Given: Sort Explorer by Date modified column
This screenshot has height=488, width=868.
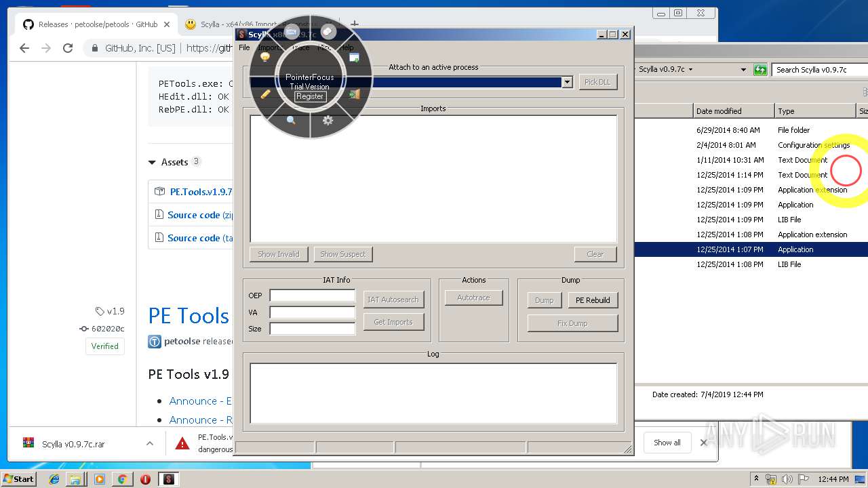Looking at the screenshot, I should coord(733,111).
